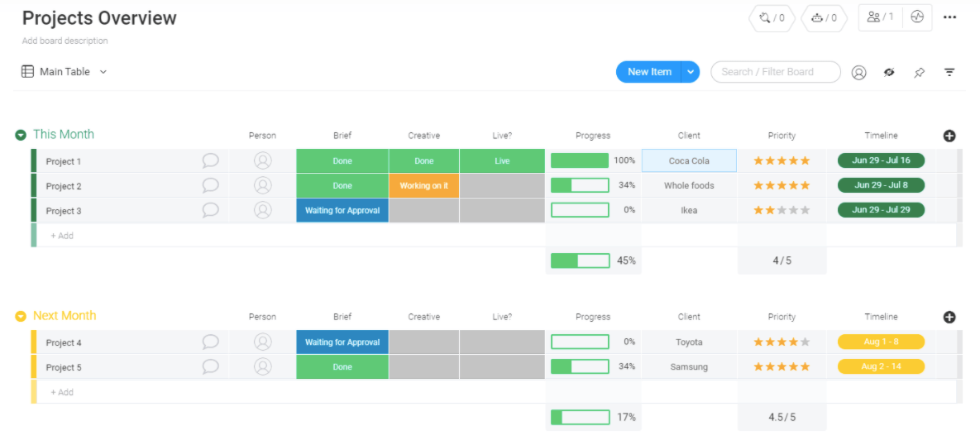Change Project 5 Brief Done status
This screenshot has width=980, height=445.
(342, 367)
